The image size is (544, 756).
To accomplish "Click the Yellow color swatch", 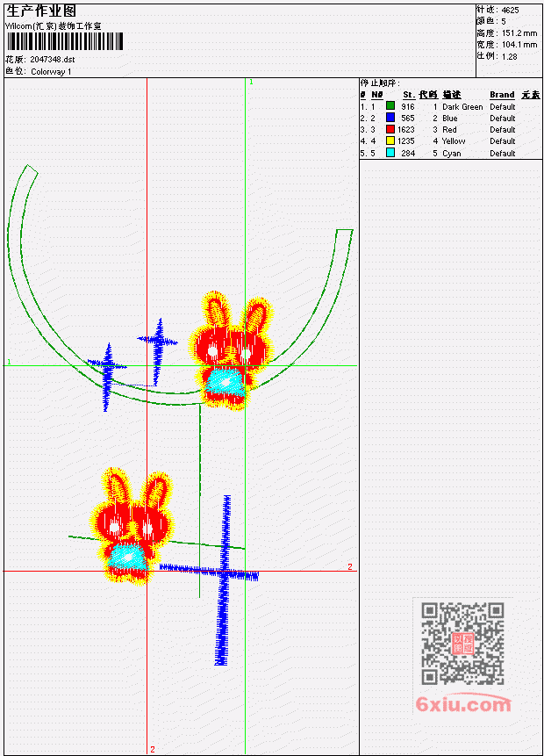I will [x=390, y=140].
